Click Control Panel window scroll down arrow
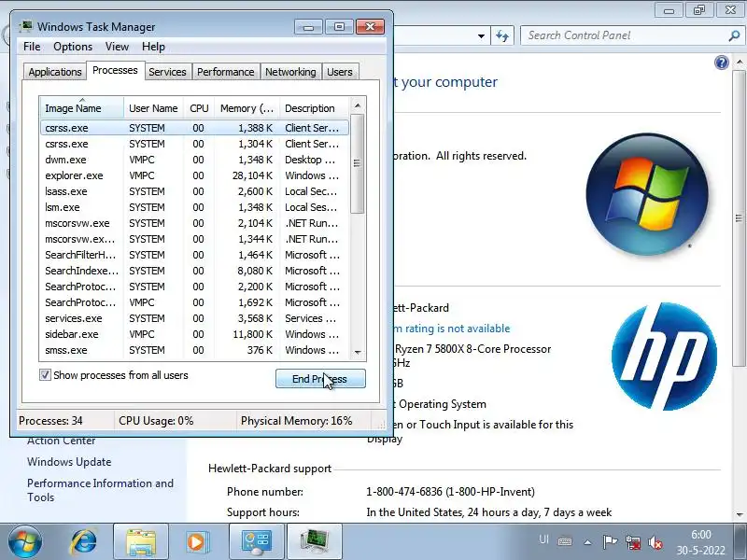 tap(740, 515)
